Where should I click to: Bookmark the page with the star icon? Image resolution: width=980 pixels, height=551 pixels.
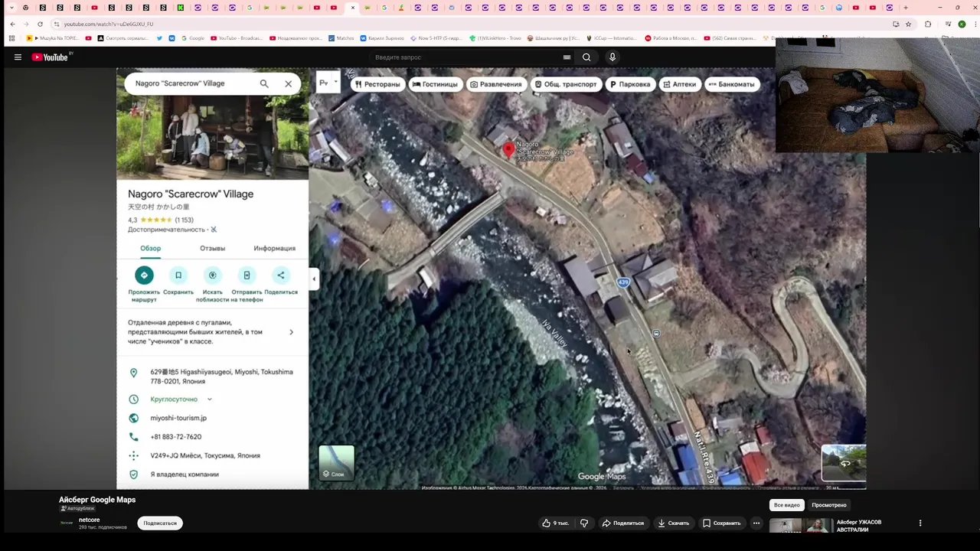909,24
